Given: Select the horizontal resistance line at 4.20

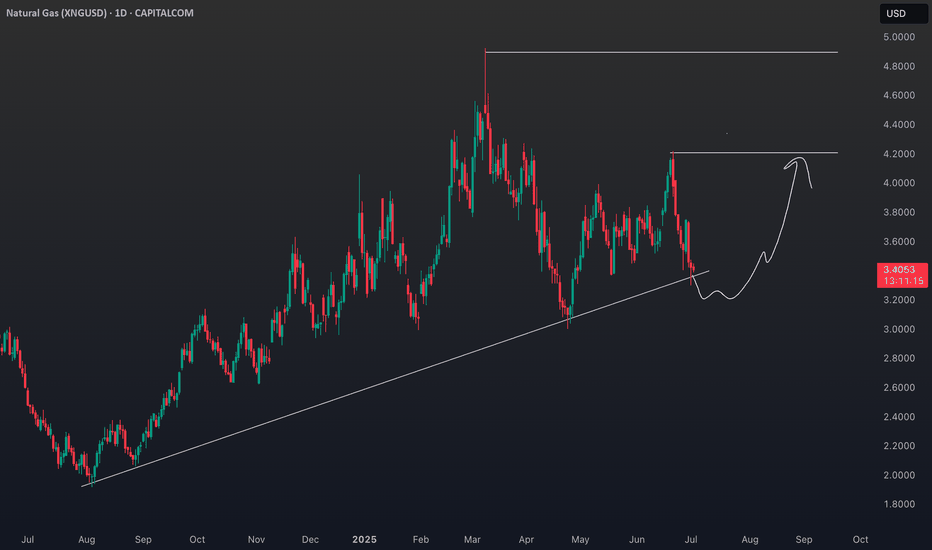Looking at the screenshot, I should 754,153.
